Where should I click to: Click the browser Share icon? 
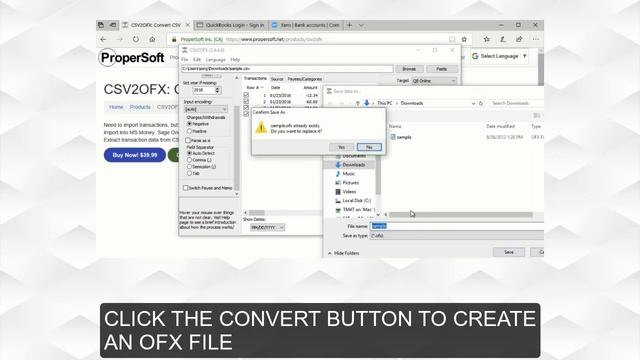519,39
